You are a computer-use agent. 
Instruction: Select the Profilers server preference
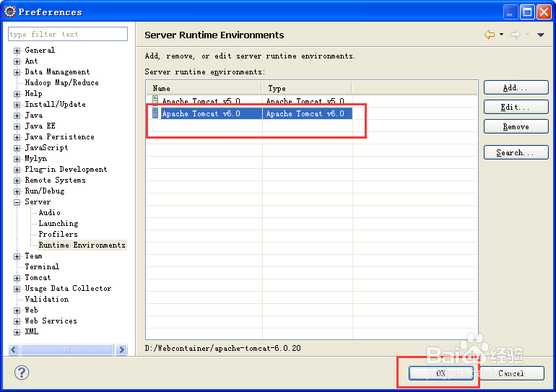click(58, 234)
